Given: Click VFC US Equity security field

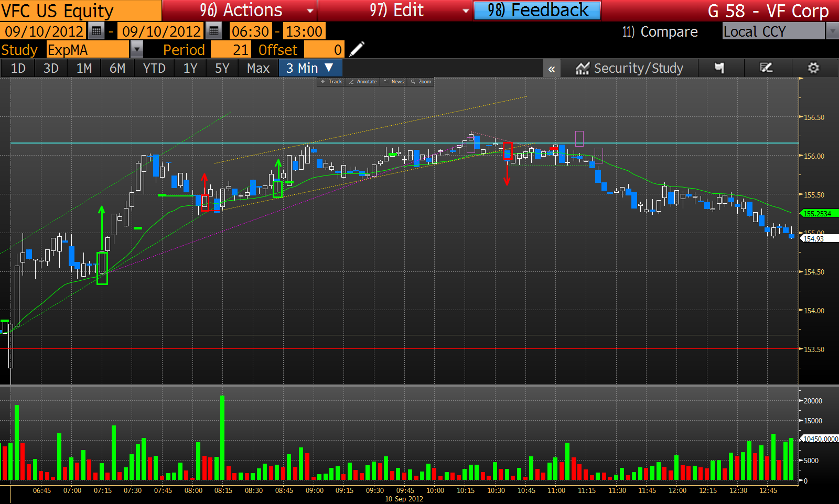Looking at the screenshot, I should click(81, 10).
